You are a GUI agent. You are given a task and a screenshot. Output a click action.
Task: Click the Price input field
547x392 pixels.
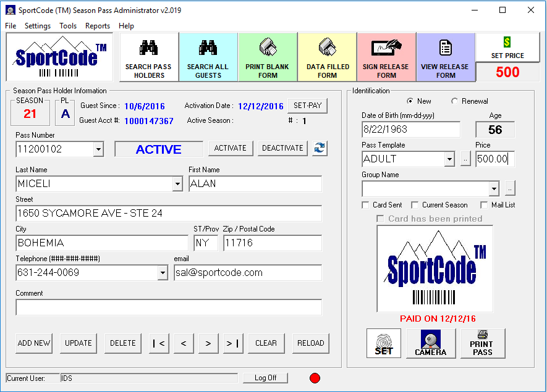click(495, 159)
